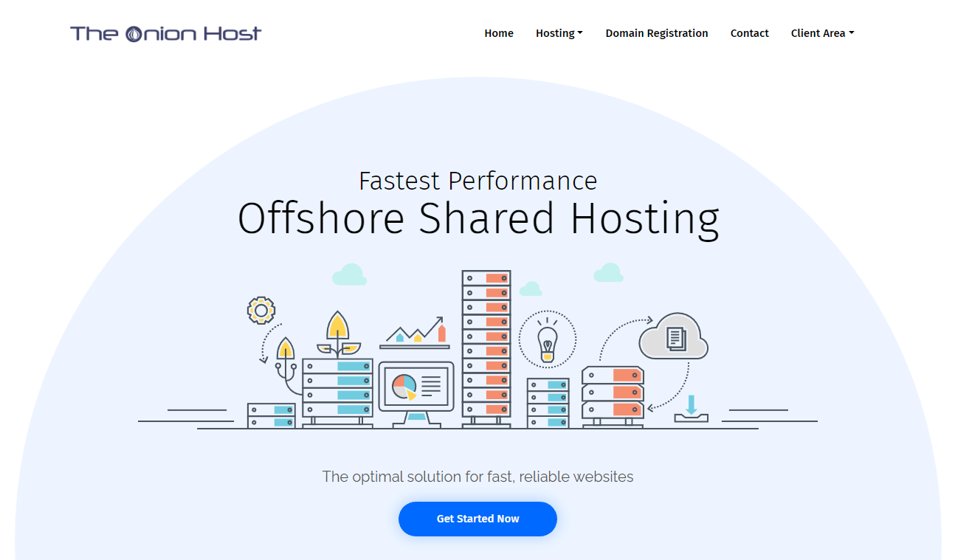
Task: Click the optimal solution tagline text
Action: tap(477, 477)
